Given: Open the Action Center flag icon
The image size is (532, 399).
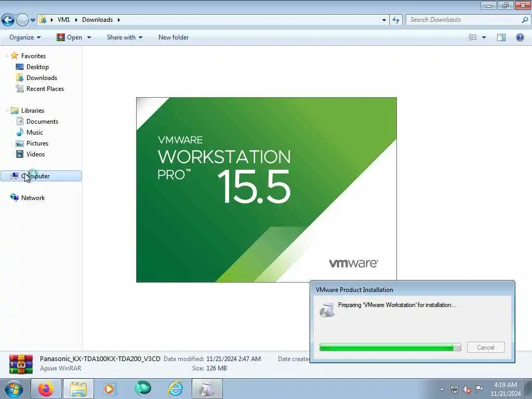Looking at the screenshot, I should tap(479, 389).
